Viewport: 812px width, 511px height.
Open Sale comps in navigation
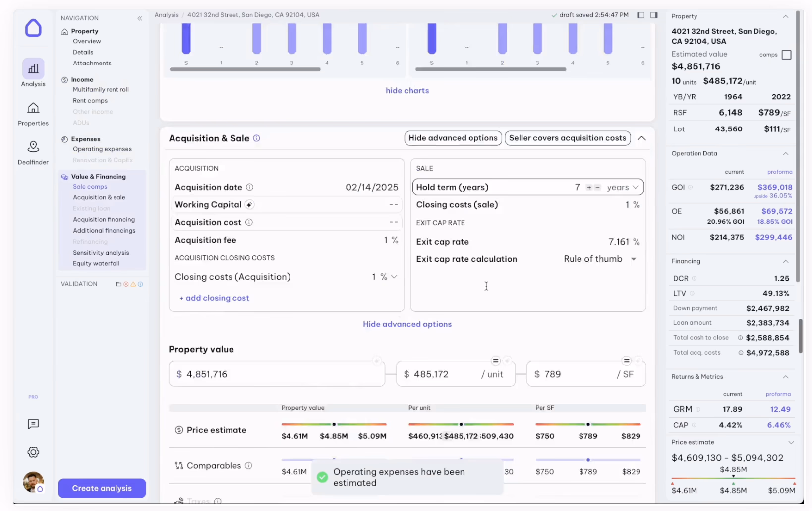(90, 187)
